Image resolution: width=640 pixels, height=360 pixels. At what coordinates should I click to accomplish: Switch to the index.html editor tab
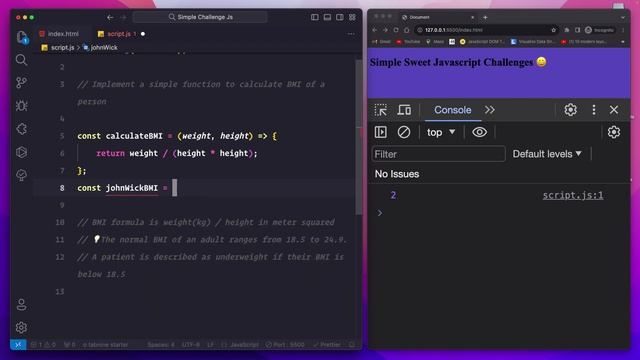pyautogui.click(x=59, y=34)
